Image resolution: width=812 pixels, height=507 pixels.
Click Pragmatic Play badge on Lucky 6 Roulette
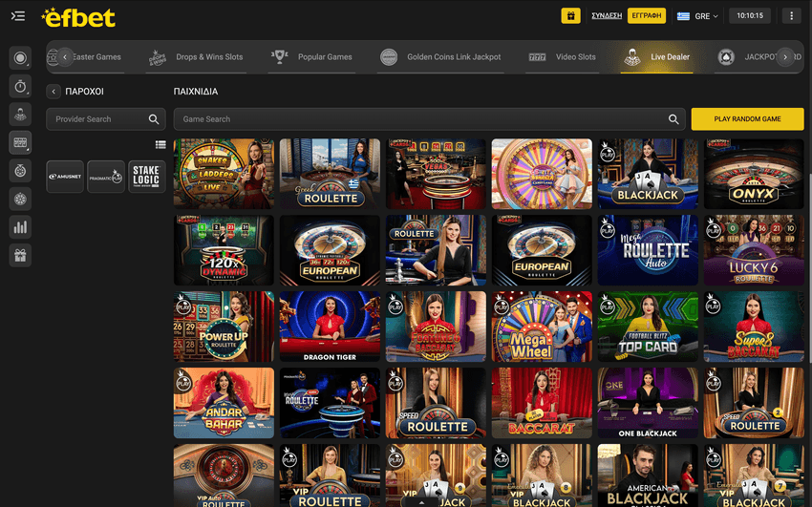[x=714, y=228]
